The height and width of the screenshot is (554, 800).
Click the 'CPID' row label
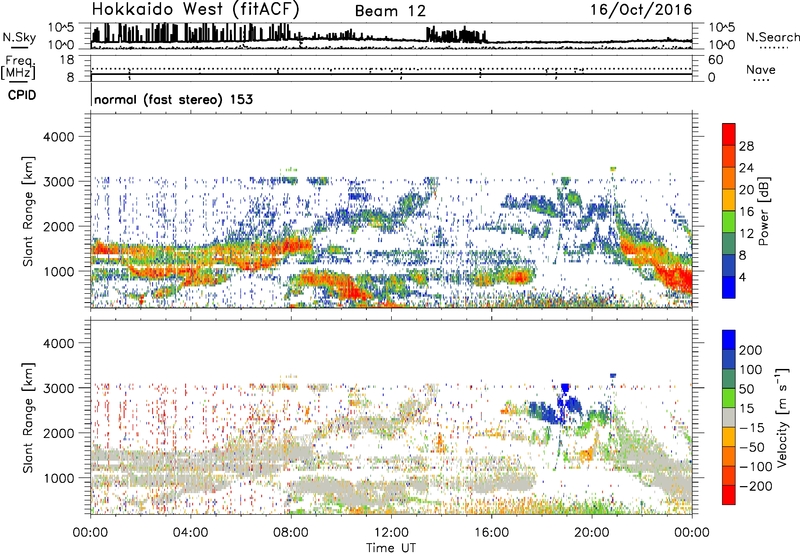(x=22, y=95)
